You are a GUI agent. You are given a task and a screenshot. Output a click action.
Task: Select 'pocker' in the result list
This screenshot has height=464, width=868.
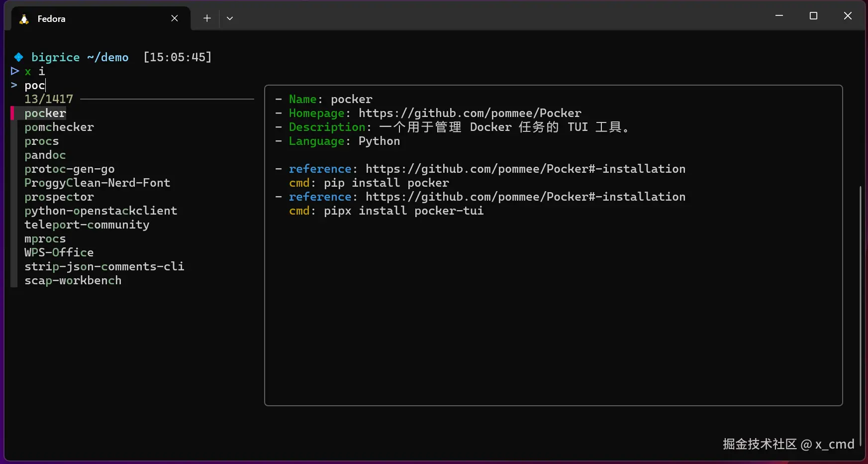click(x=45, y=114)
